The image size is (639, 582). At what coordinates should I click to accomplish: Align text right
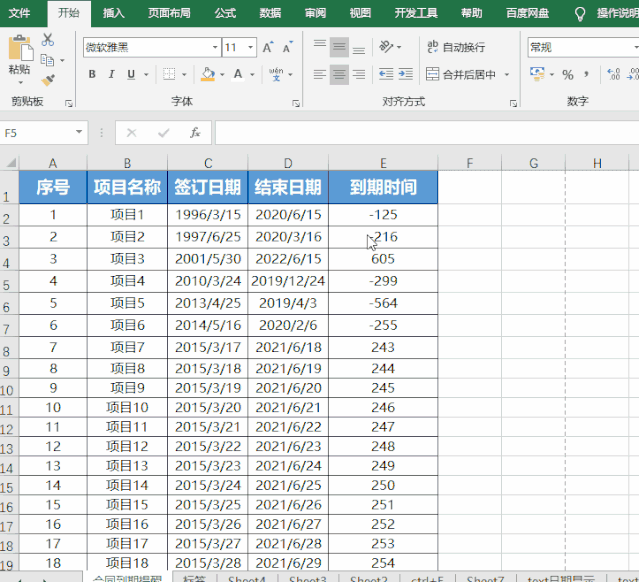[359, 75]
